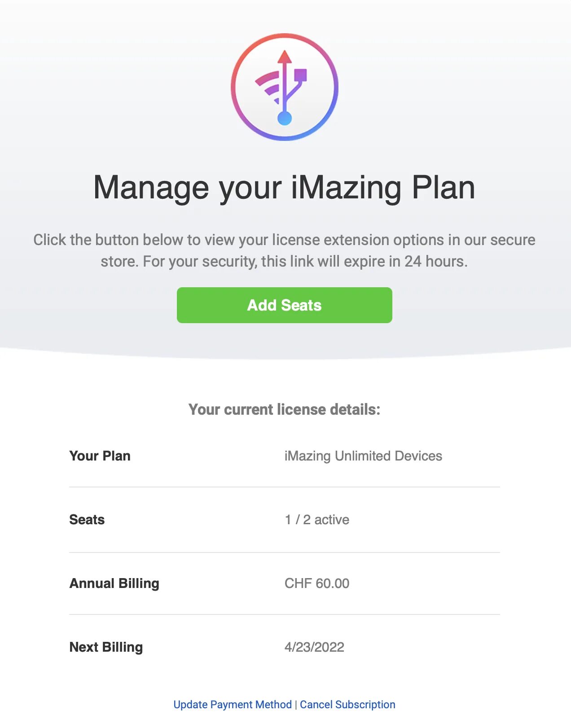The height and width of the screenshot is (728, 571).
Task: Click the green Add Seats button
Action: [x=285, y=305]
